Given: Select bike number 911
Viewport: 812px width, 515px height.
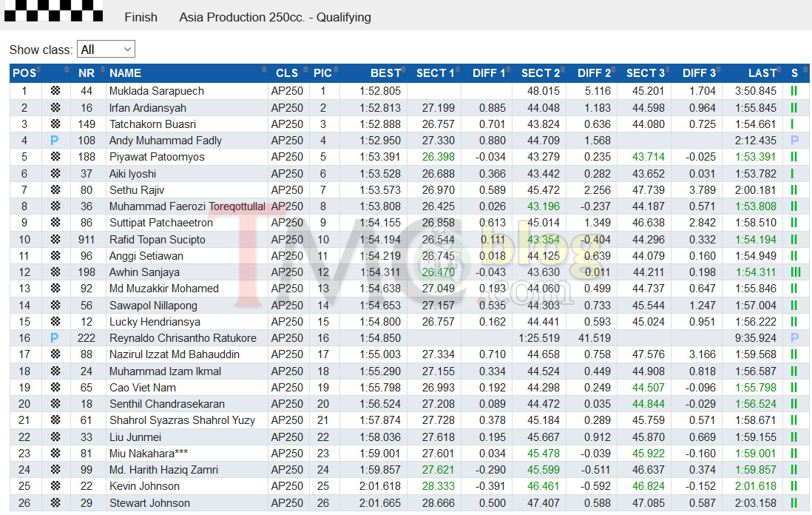Looking at the screenshot, I should point(87,239).
